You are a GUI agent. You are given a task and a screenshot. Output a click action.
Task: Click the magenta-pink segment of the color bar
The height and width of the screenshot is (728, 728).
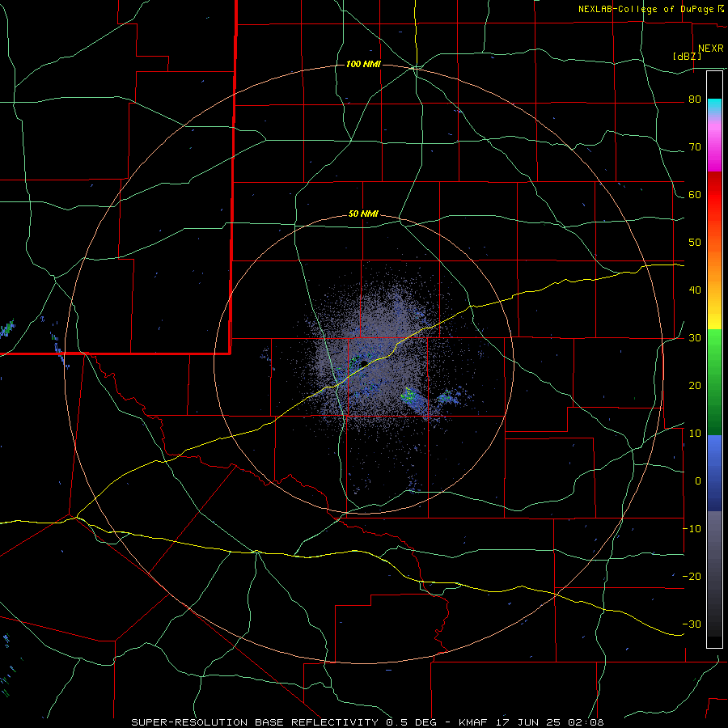click(714, 144)
